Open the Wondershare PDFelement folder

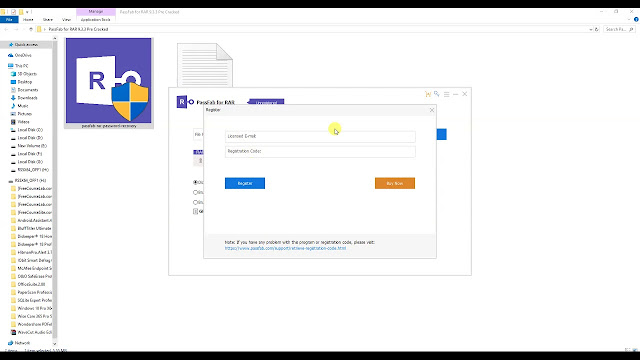click(x=34, y=324)
